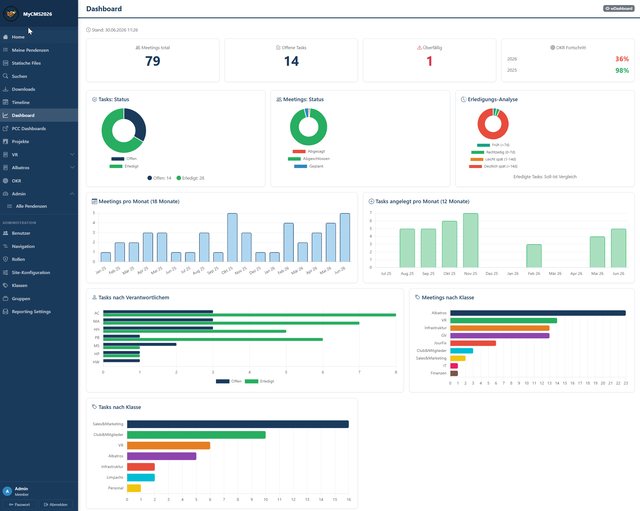Open the Projekte board icon
The height and width of the screenshot is (511, 640).
click(5, 142)
